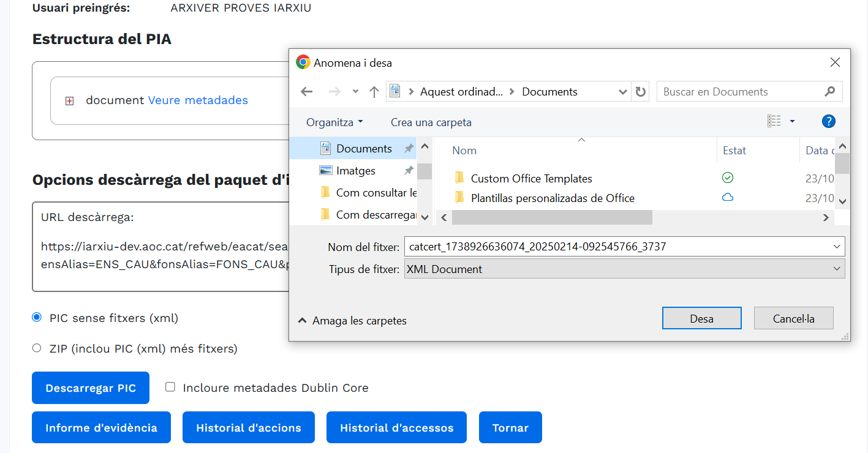The height and width of the screenshot is (453, 868).
Task: Change the view layout icon
Action: tap(774, 122)
